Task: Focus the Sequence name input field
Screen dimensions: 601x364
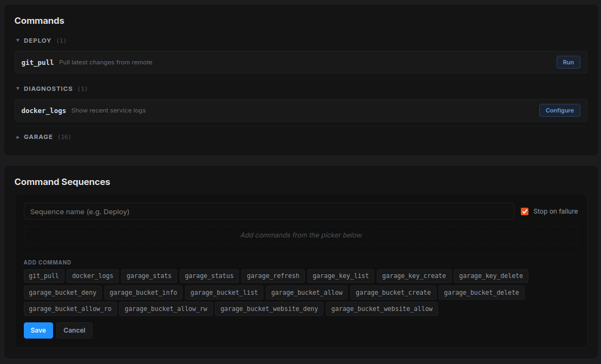Action: click(269, 211)
